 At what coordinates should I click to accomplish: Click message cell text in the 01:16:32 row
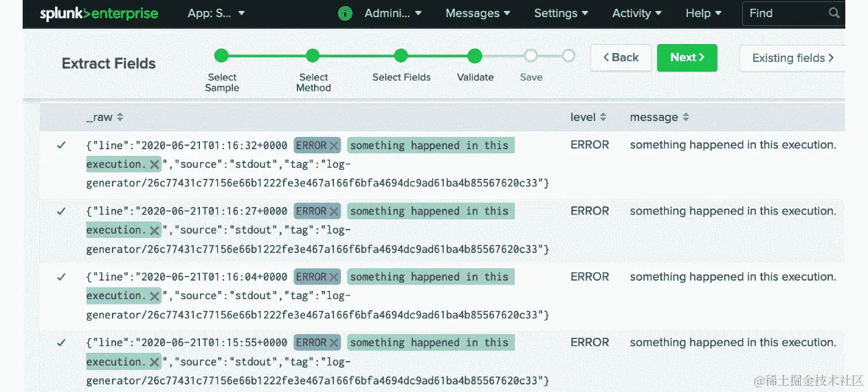pos(733,145)
